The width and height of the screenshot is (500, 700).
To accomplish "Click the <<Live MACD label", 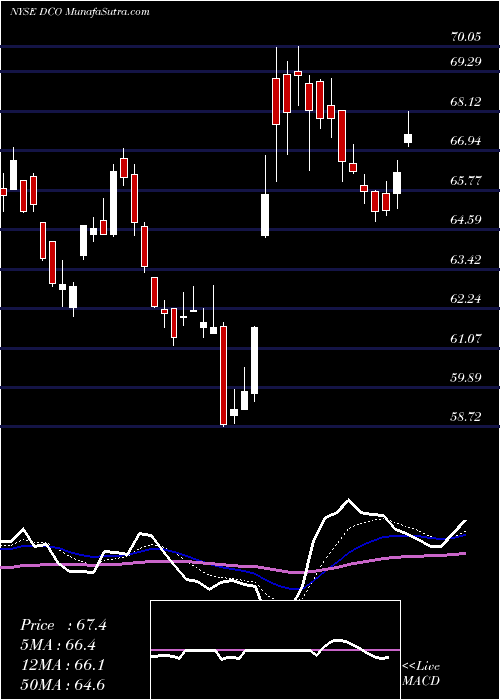I will pyautogui.click(x=421, y=674).
